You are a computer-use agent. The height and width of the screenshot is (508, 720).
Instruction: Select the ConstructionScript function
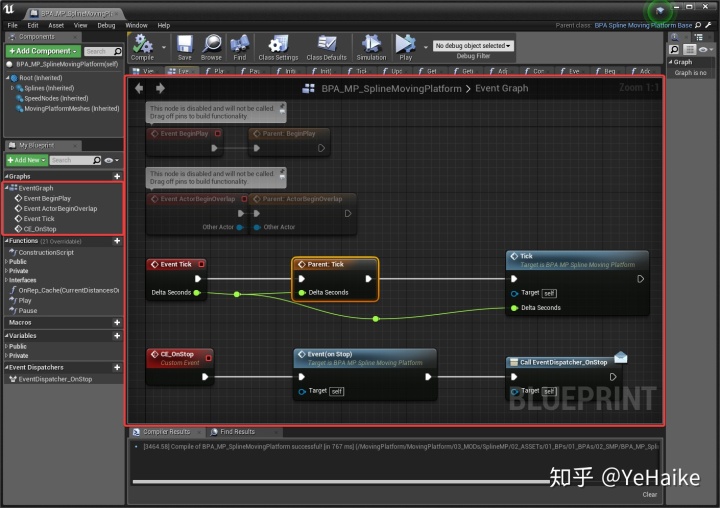click(46, 253)
